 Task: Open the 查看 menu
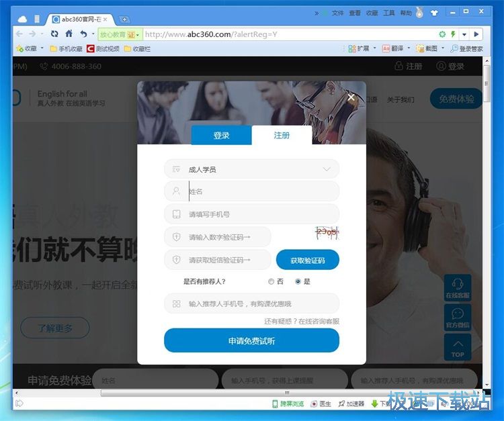(355, 13)
